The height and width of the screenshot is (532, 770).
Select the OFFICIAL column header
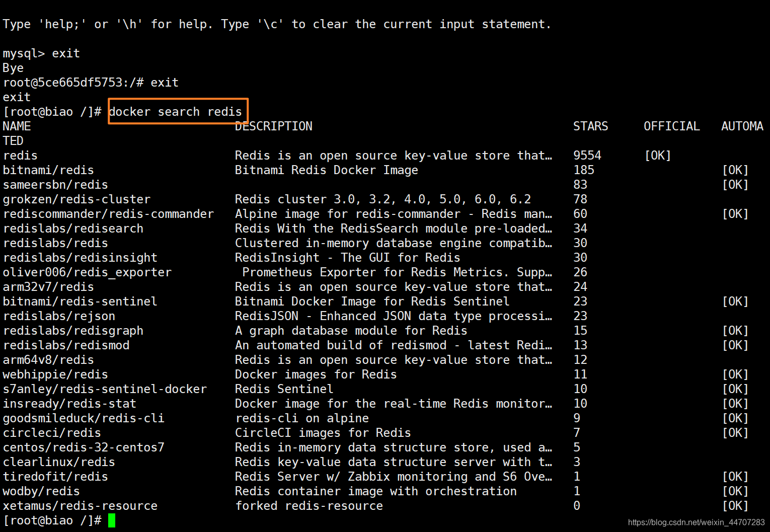coord(672,126)
